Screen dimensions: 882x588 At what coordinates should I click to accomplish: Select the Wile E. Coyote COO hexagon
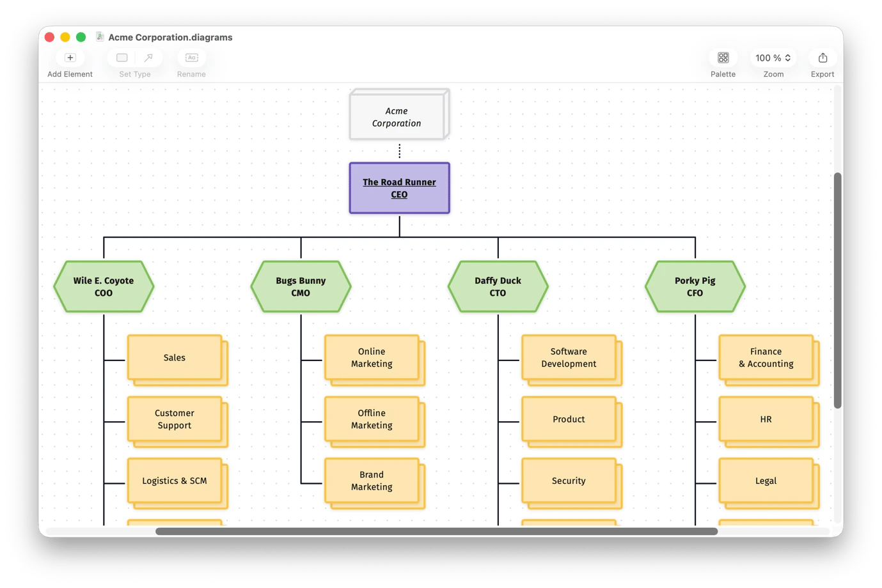104,286
